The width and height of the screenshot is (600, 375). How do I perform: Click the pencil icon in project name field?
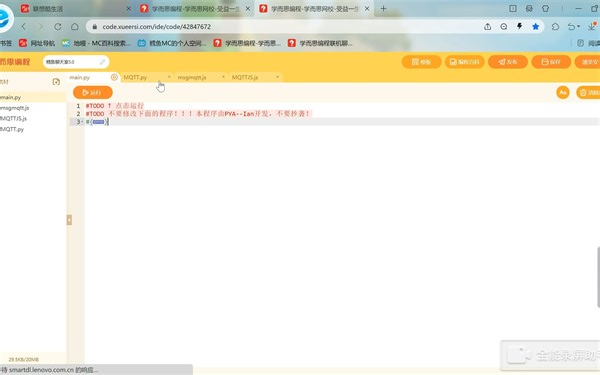tap(102, 62)
